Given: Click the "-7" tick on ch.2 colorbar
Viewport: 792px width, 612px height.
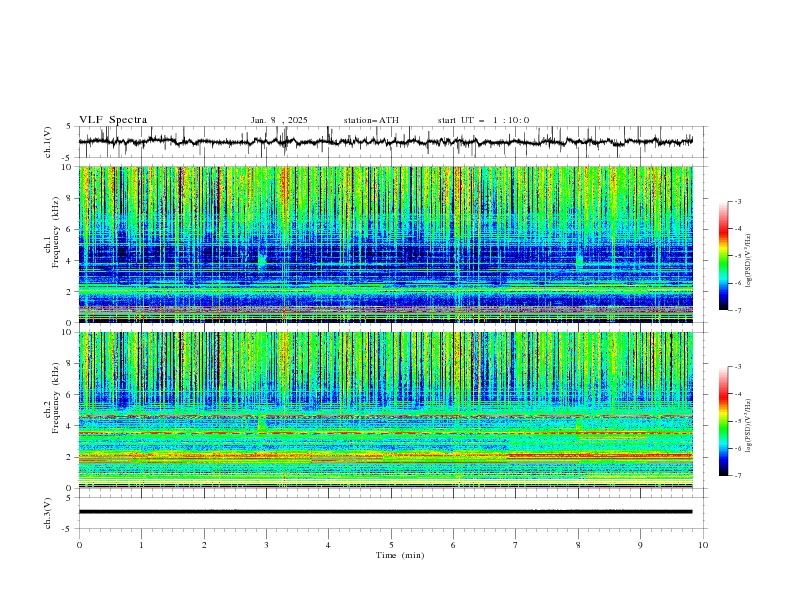Looking at the screenshot, I should click(737, 476).
